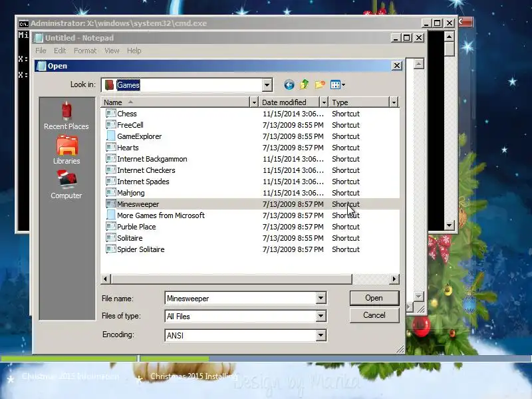Click the File name input field
This screenshot has width=532, height=399.
click(x=241, y=298)
